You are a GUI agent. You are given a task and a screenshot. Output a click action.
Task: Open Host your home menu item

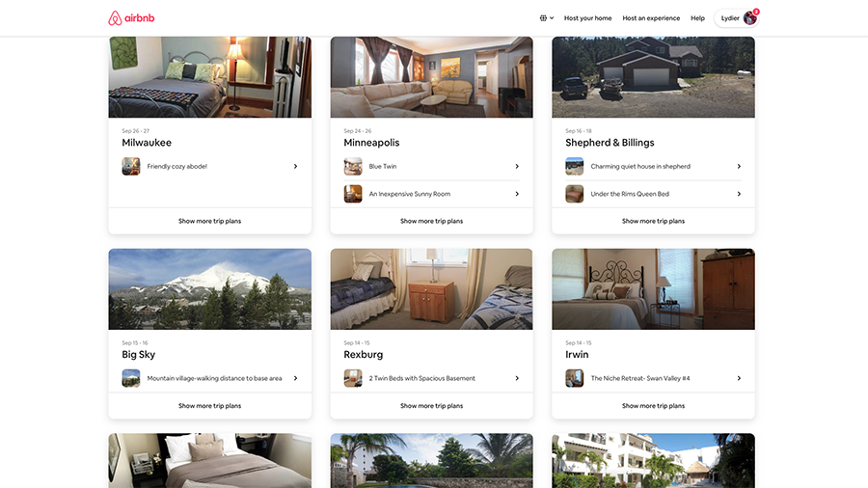[x=588, y=18]
